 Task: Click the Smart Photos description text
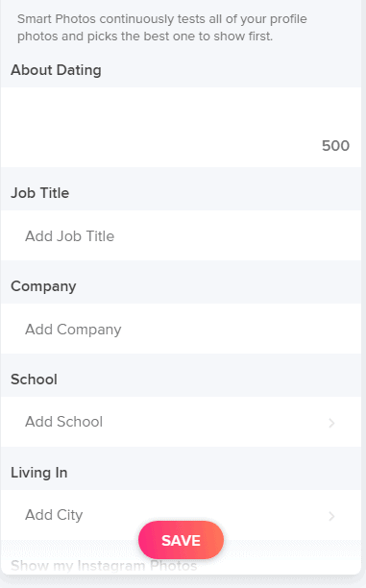pos(162,27)
